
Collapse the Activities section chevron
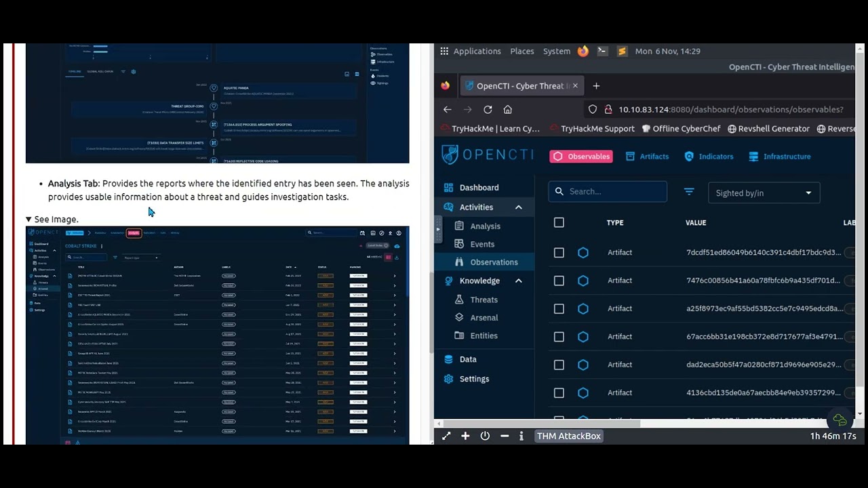[518, 207]
